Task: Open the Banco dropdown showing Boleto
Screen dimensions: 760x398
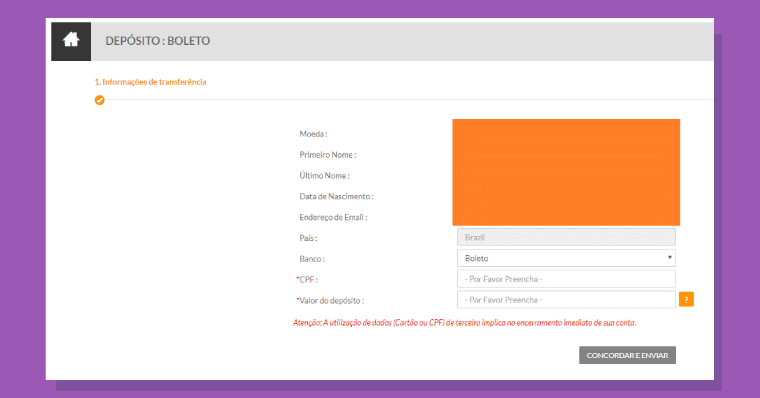Action: tap(566, 258)
